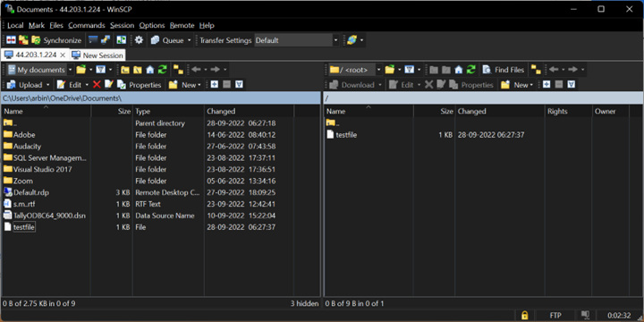Click the Find Files button
The height and width of the screenshot is (322, 644).
pyautogui.click(x=504, y=70)
